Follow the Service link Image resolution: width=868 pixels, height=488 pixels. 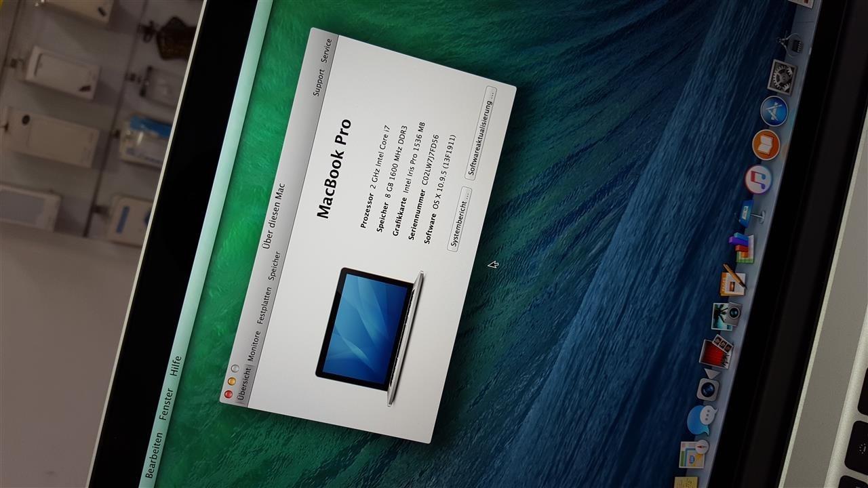(x=326, y=51)
